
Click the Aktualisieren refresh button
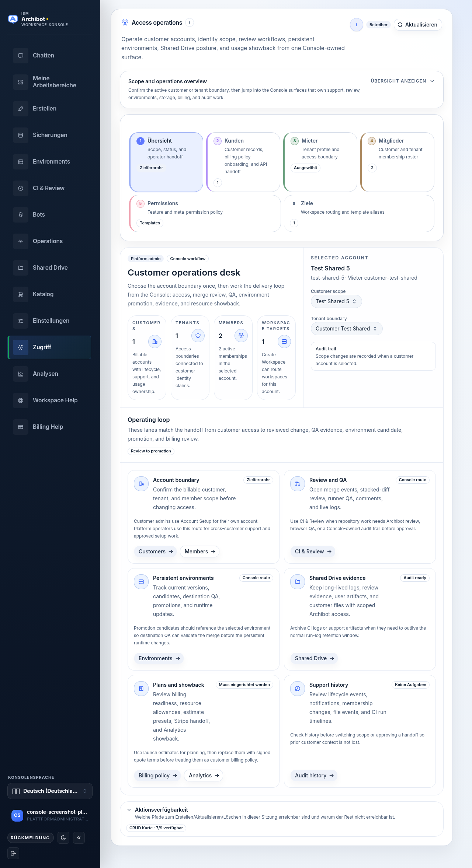(x=418, y=25)
